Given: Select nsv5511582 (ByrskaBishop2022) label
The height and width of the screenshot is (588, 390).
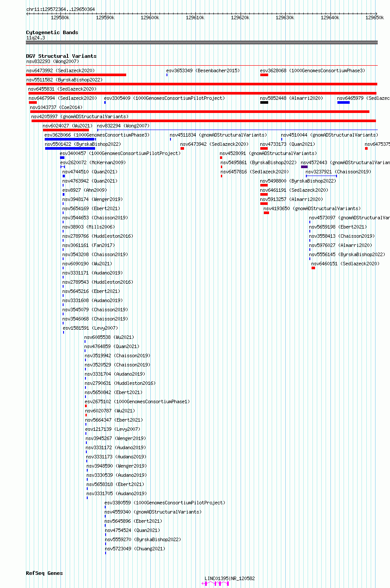Looking at the screenshot, I should [x=64, y=80].
